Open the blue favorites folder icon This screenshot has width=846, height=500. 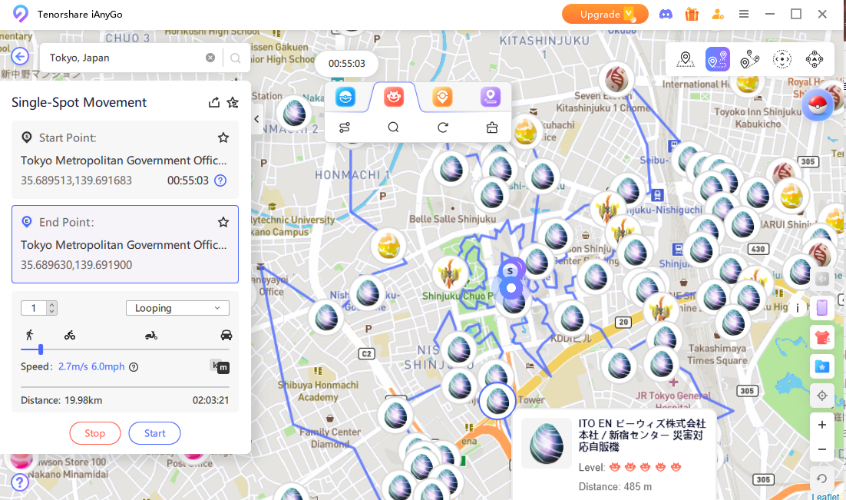tap(822, 367)
